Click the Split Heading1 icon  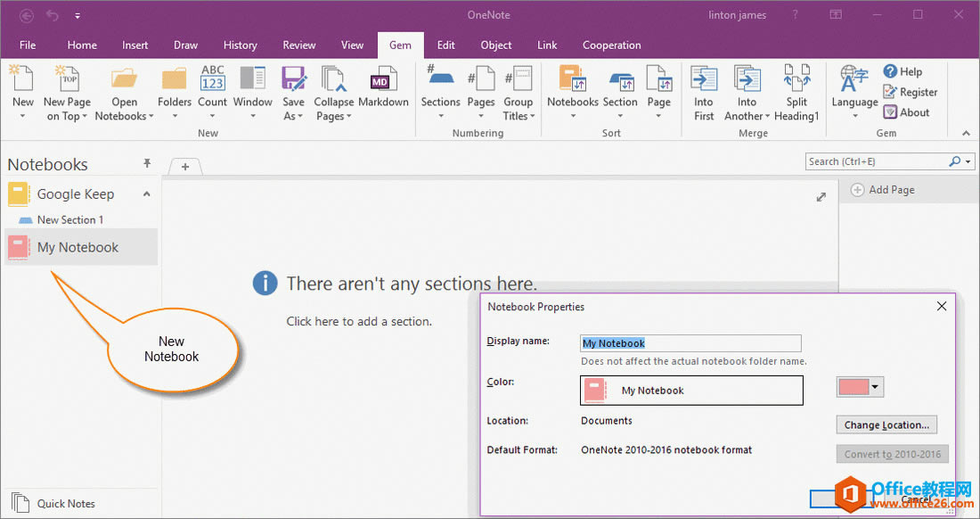point(796,78)
